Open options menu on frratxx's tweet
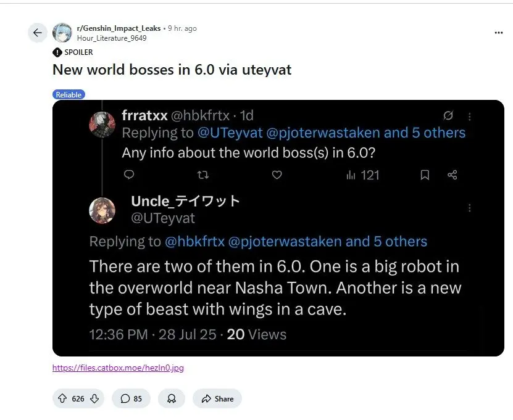This screenshot has height=420, width=513. (x=469, y=116)
